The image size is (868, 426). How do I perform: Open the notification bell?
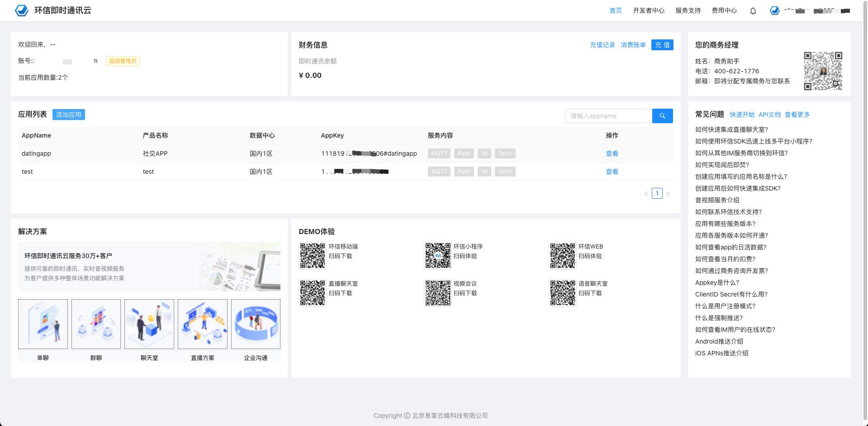pos(753,11)
